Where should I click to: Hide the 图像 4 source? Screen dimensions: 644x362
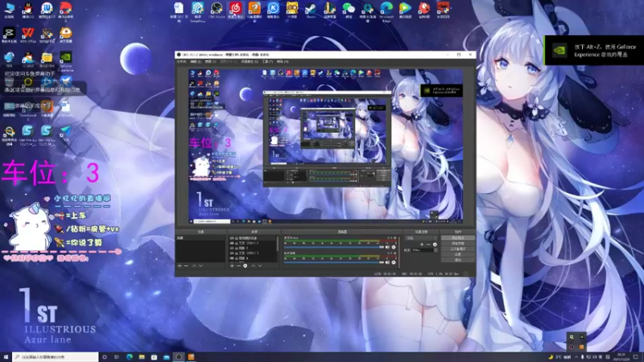(x=232, y=258)
